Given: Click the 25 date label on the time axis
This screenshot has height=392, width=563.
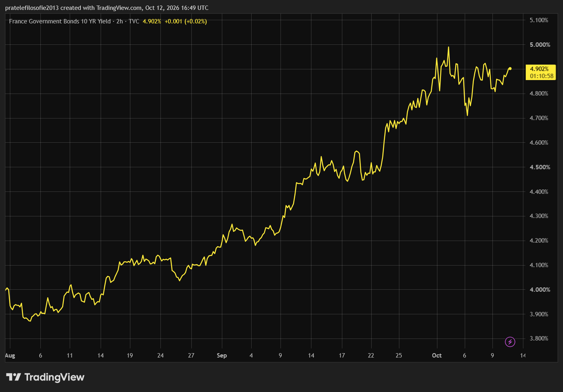Looking at the screenshot, I should [x=399, y=356].
